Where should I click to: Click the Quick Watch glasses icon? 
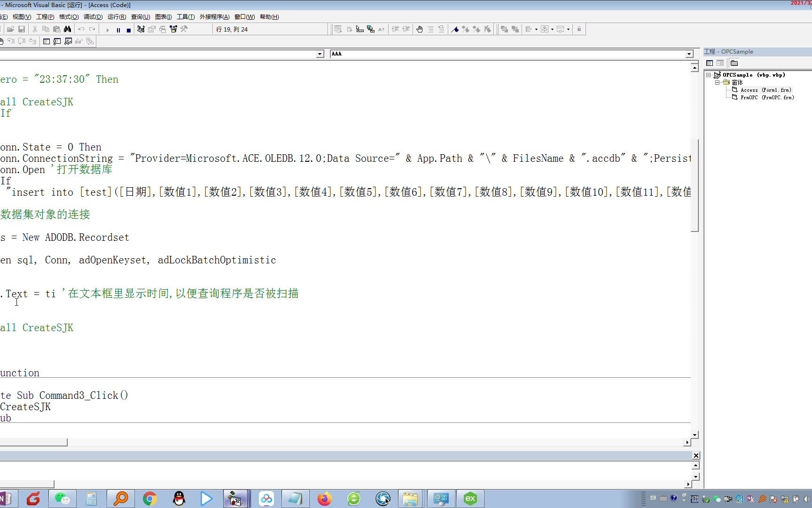[x=79, y=41]
